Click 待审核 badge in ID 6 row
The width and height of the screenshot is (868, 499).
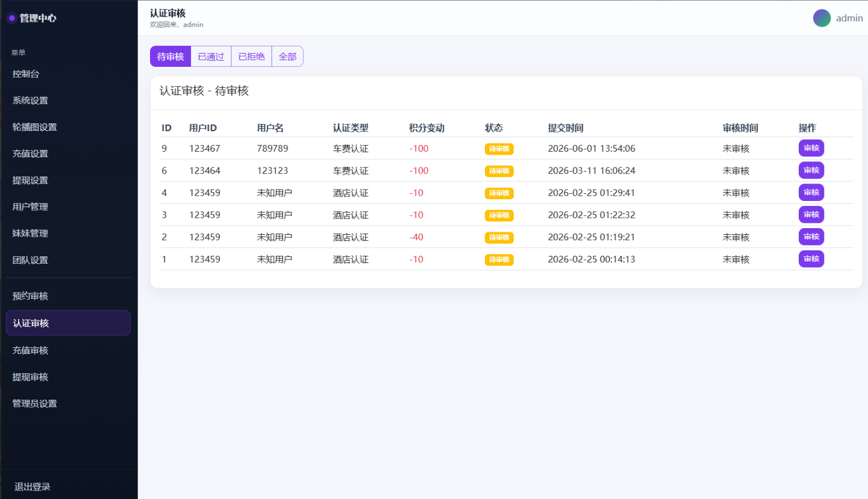pos(499,171)
